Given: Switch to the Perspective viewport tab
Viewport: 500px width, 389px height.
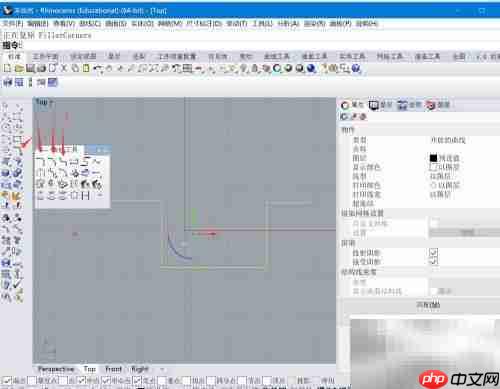Looking at the screenshot, I should [x=56, y=369].
